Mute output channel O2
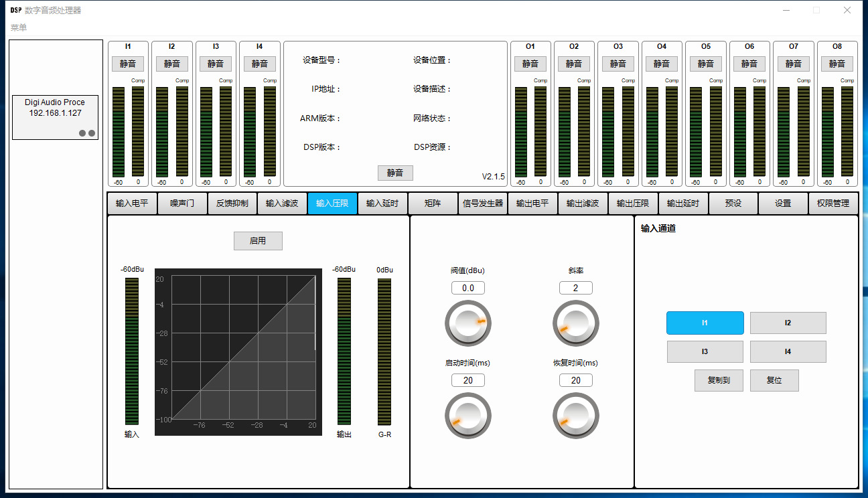Screen dimensions: 868x498 [x=574, y=64]
